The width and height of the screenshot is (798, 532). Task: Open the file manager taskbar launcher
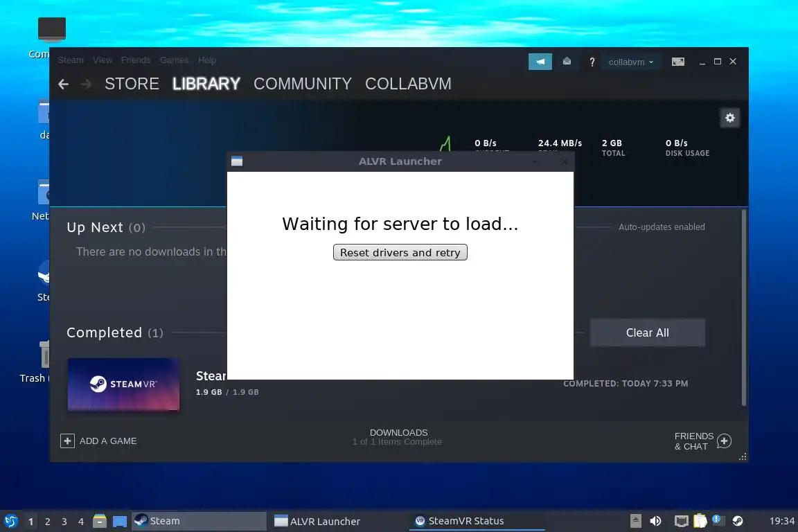[x=100, y=522]
